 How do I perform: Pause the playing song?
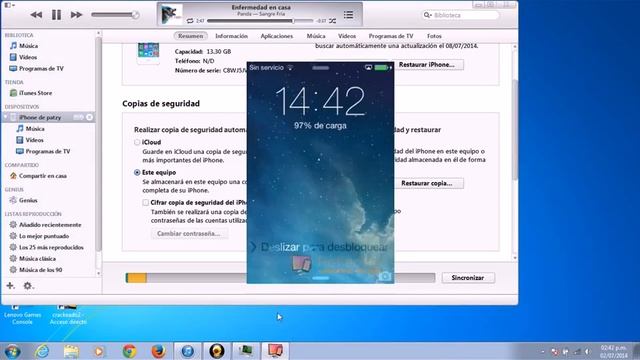click(56, 15)
